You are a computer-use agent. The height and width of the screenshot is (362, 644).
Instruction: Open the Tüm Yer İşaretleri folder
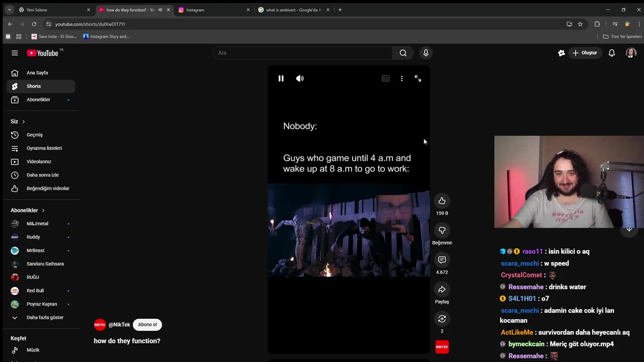click(622, 36)
